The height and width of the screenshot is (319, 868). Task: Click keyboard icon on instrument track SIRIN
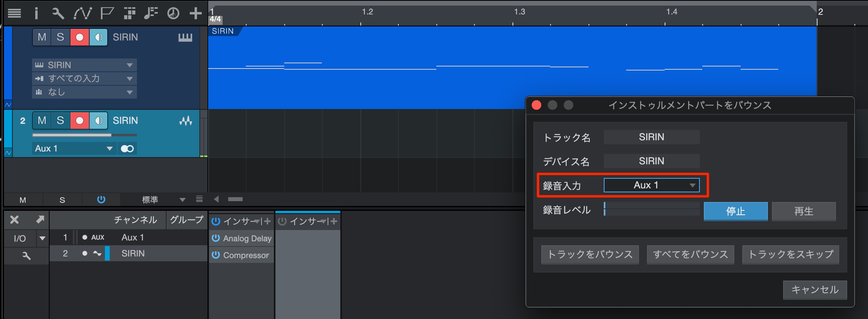tap(185, 37)
